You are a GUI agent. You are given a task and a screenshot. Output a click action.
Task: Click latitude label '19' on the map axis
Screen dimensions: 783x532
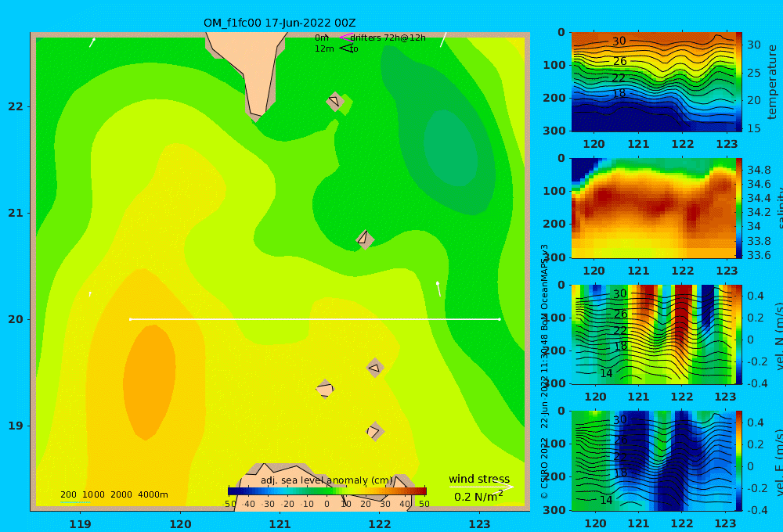[x=16, y=426]
